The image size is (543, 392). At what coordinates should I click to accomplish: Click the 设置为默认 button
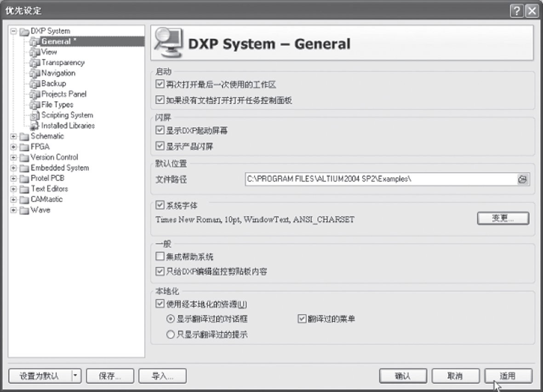click(x=40, y=376)
